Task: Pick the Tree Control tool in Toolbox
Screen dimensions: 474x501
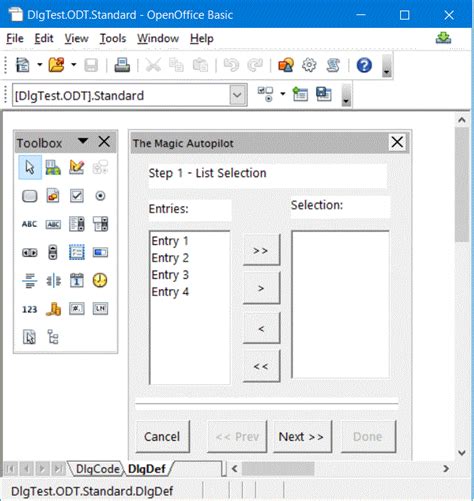Action: click(x=53, y=337)
